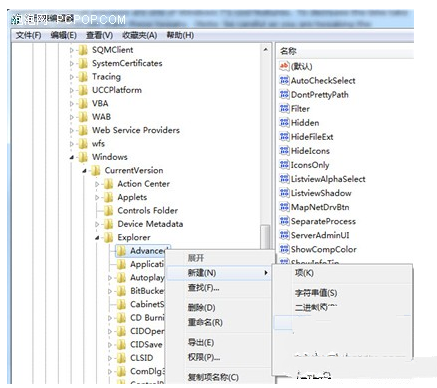Click the tree pane scrollbar thumb

(265, 237)
